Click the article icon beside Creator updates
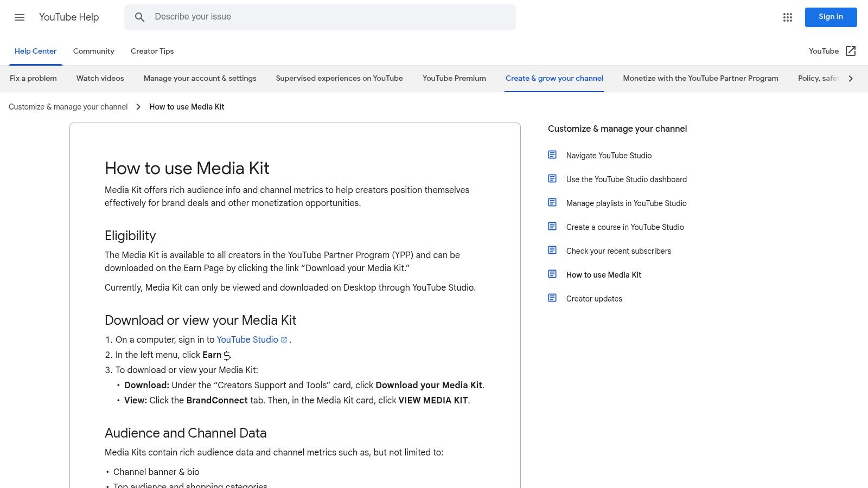Screen dimensions: 868x488 pos(552,298)
